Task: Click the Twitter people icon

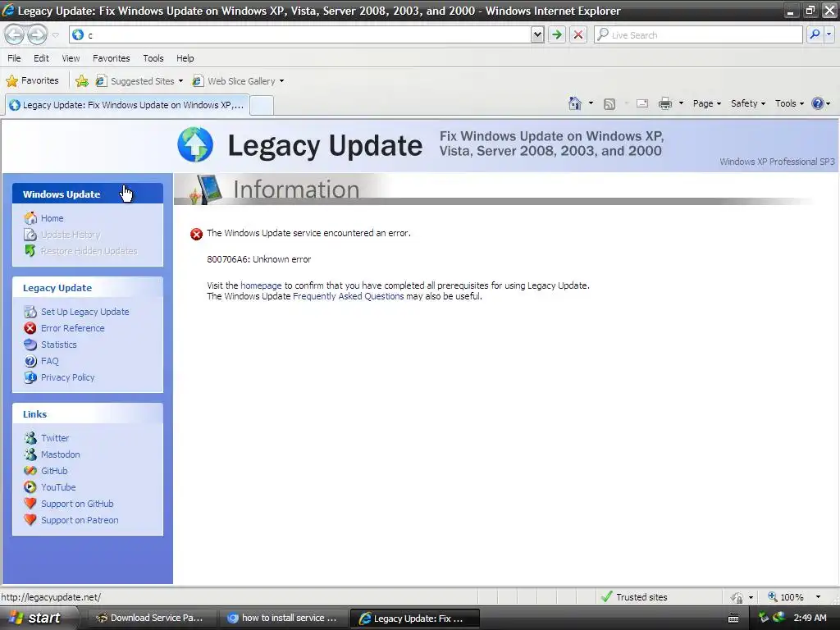Action: click(x=30, y=438)
